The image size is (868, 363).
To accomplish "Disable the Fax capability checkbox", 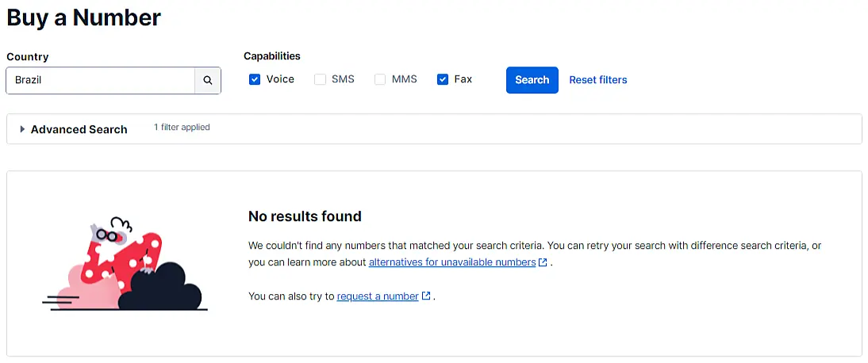I will pos(443,79).
